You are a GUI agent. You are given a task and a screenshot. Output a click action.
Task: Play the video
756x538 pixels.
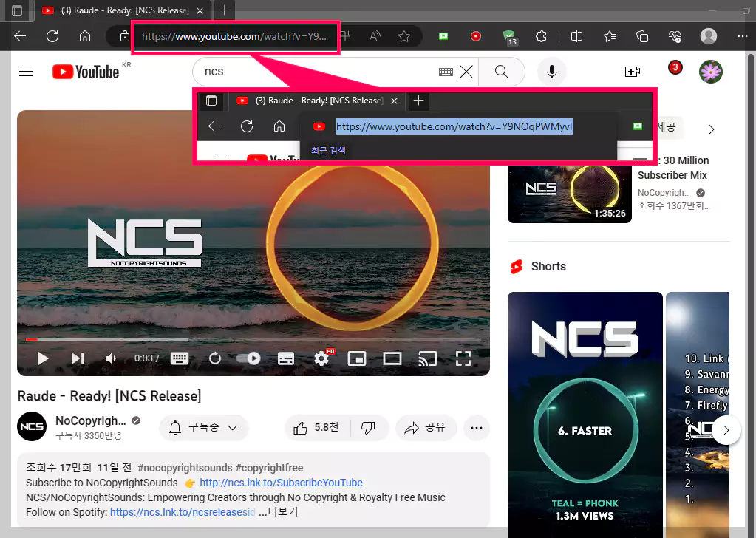click(42, 358)
